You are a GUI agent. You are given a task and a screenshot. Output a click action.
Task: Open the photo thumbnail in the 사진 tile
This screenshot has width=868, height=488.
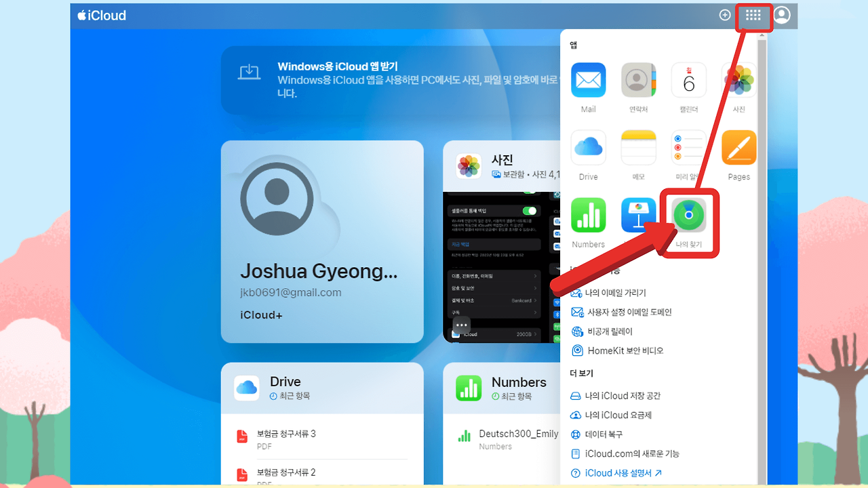click(x=501, y=267)
